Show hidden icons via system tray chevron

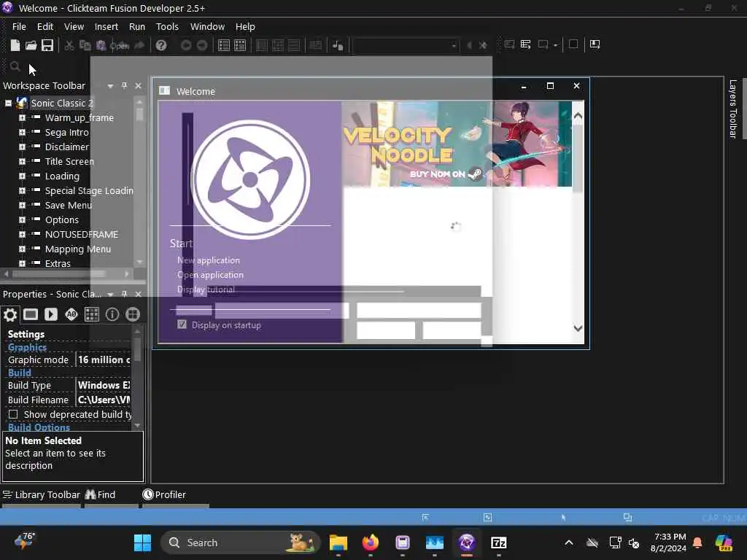[x=569, y=542]
